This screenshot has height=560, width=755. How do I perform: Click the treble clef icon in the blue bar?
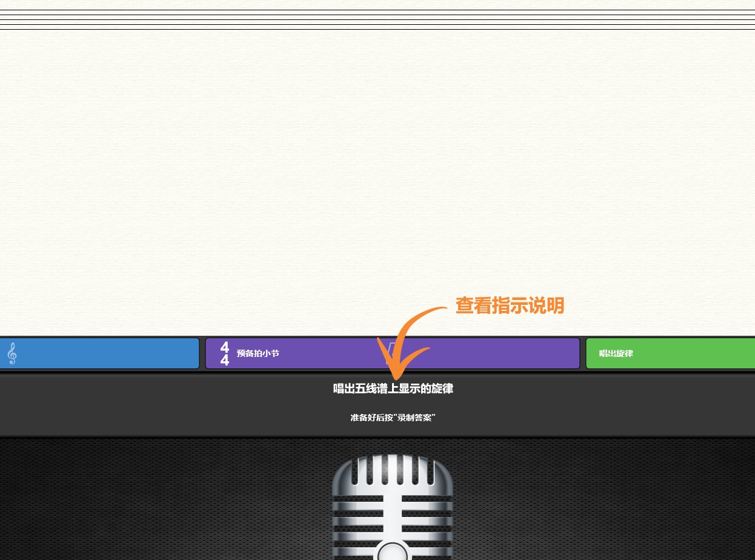(12, 353)
